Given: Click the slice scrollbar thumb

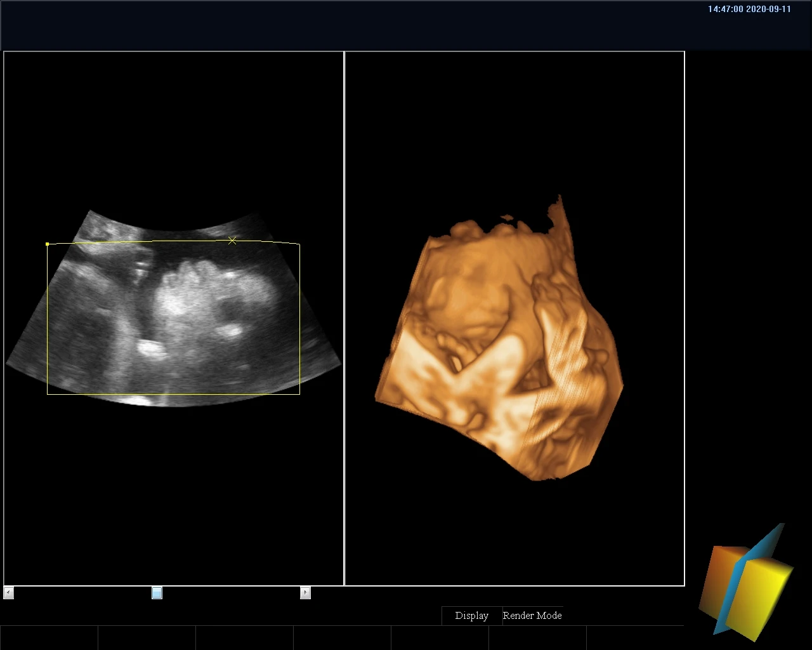Looking at the screenshot, I should tap(157, 593).
